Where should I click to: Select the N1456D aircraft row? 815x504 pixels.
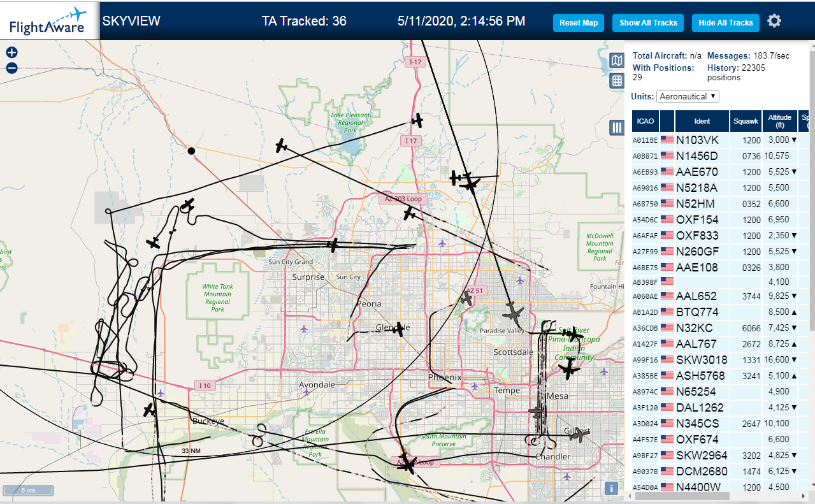[x=720, y=156]
